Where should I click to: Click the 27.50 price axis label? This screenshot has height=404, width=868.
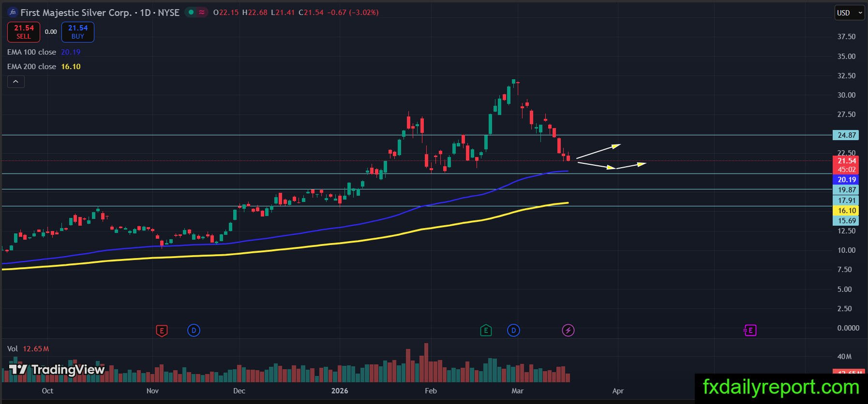coord(846,115)
